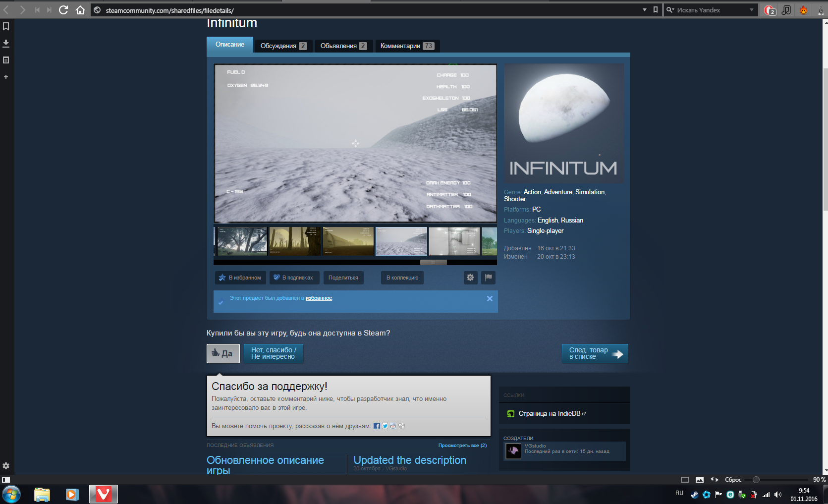Open volume control in system tray
The width and height of the screenshot is (828, 504).
tap(778, 494)
